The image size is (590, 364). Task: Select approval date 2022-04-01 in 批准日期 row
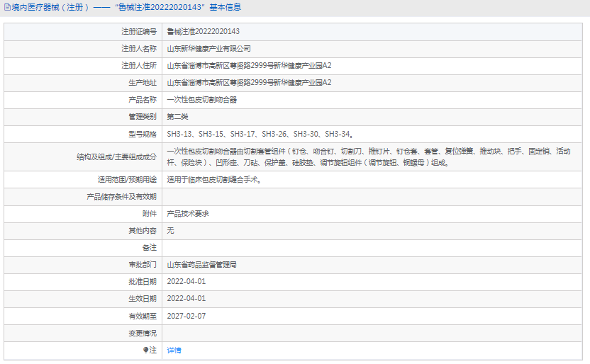[187, 282]
